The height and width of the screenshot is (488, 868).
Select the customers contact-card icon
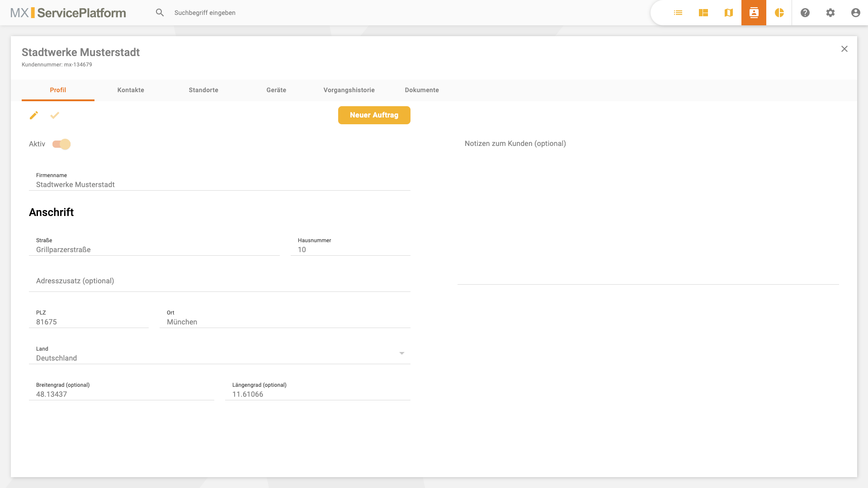pos(754,13)
